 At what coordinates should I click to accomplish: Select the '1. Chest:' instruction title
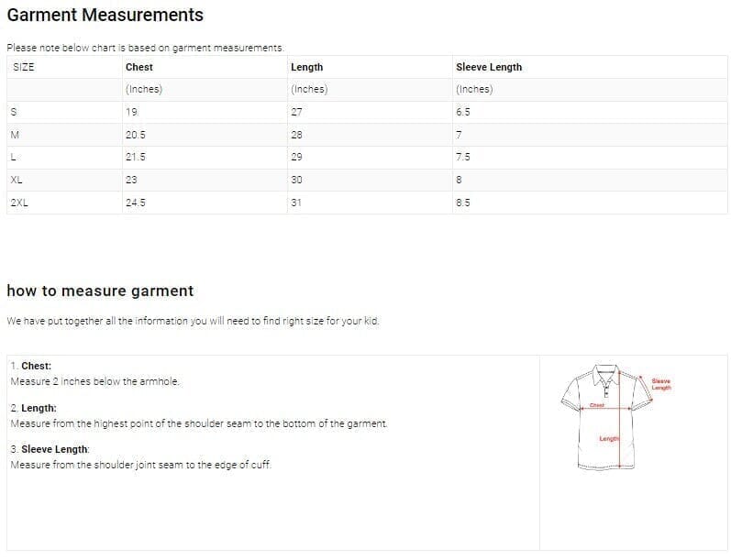[x=31, y=366]
